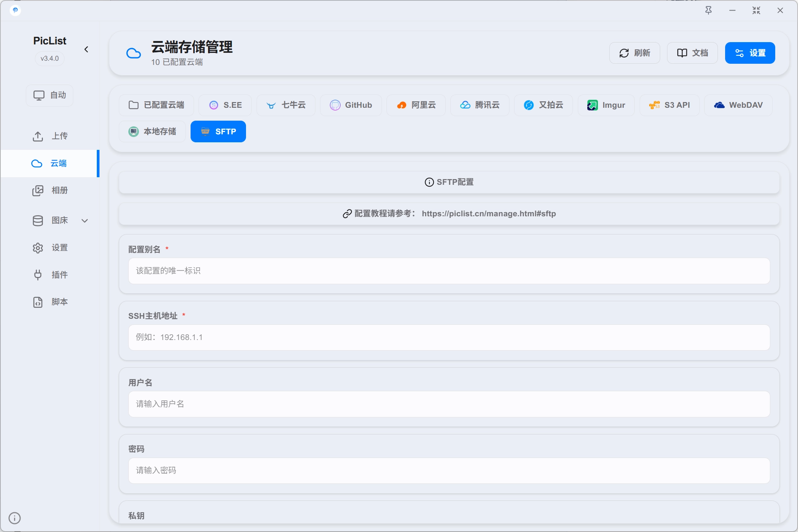Open 设置 in the left sidebar
Image resolution: width=798 pixels, height=532 pixels.
(50, 248)
